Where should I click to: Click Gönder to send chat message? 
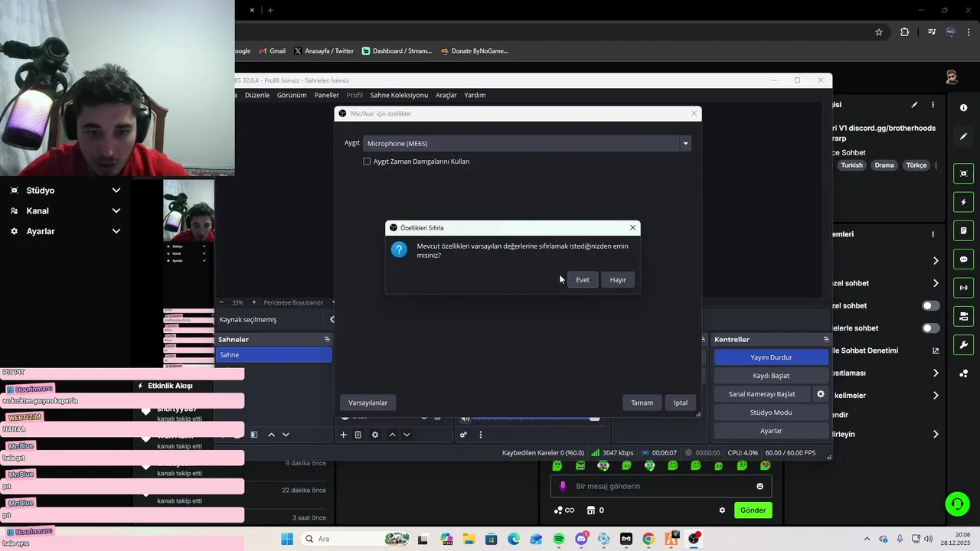click(x=753, y=510)
